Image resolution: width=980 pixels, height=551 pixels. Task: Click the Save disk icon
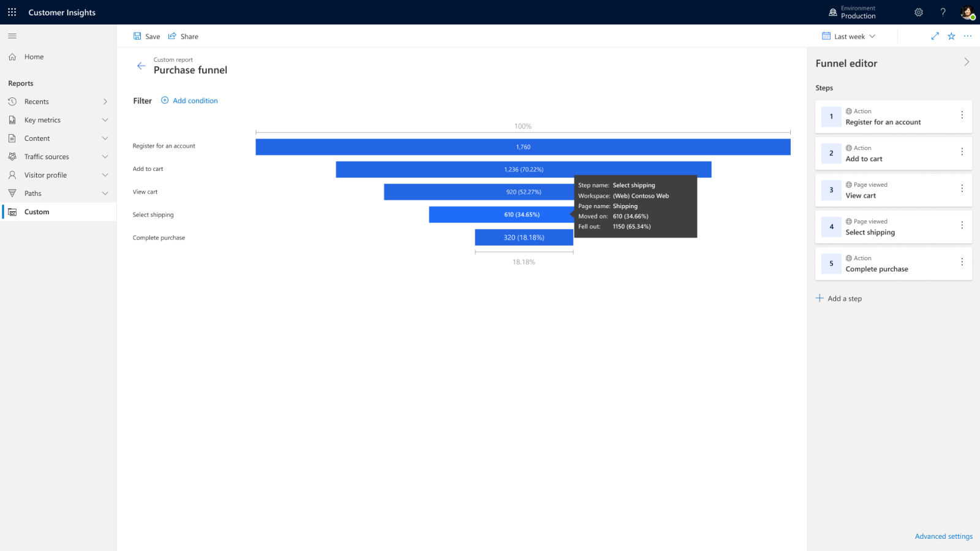point(137,36)
